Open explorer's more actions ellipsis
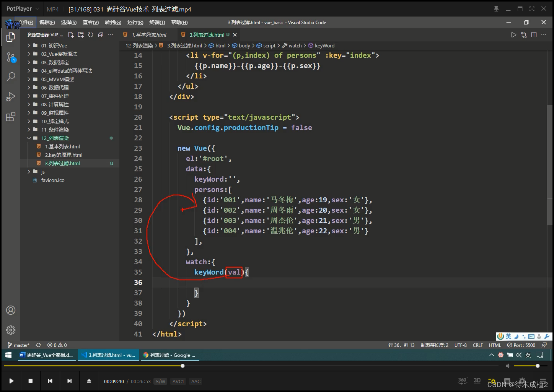Viewport: 554px width, 392px height. 111,35
